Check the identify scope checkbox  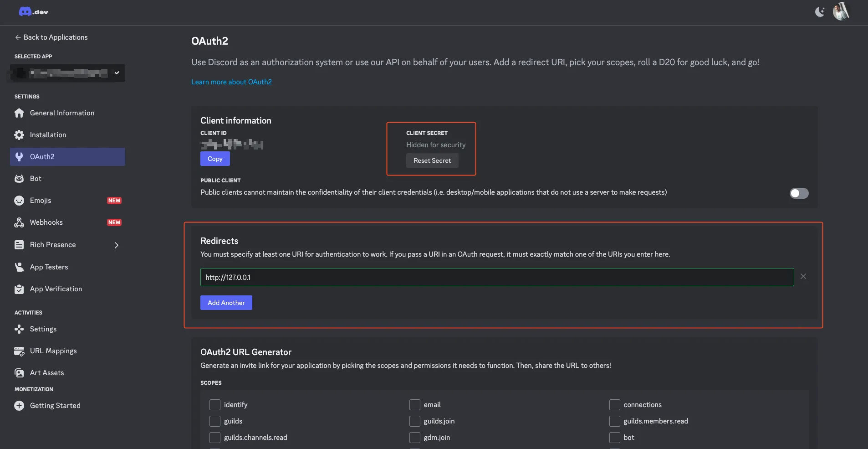pyautogui.click(x=214, y=405)
